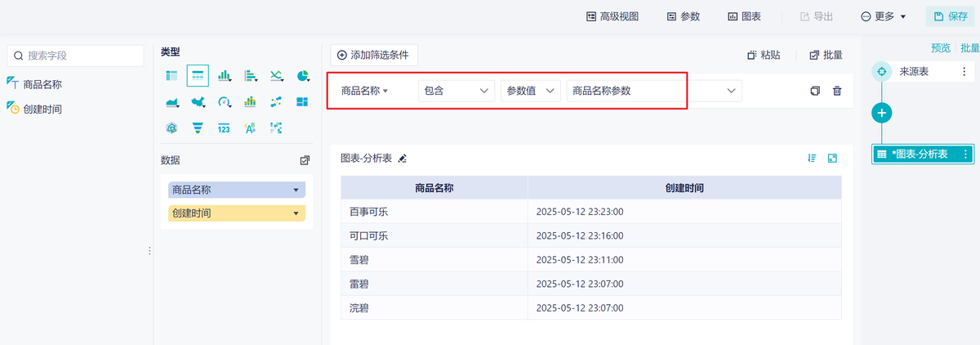Choose the gauge dashboard chart type
The height and width of the screenshot is (345, 980).
(224, 102)
